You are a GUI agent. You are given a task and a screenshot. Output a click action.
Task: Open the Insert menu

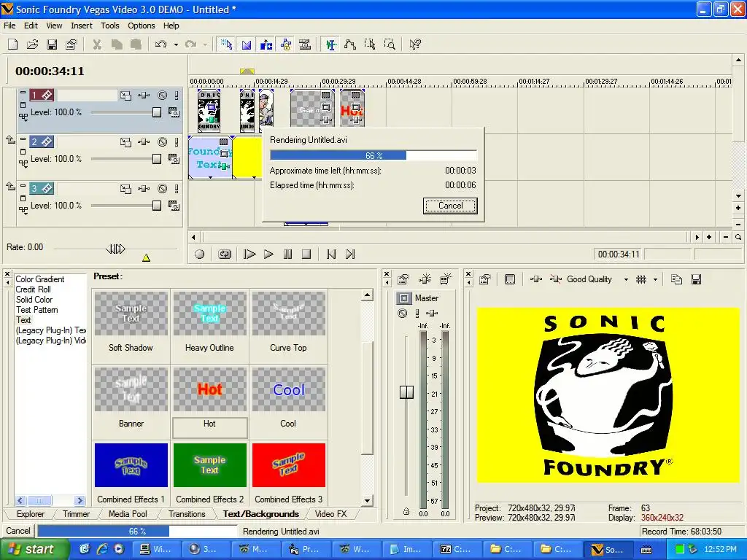click(x=82, y=26)
